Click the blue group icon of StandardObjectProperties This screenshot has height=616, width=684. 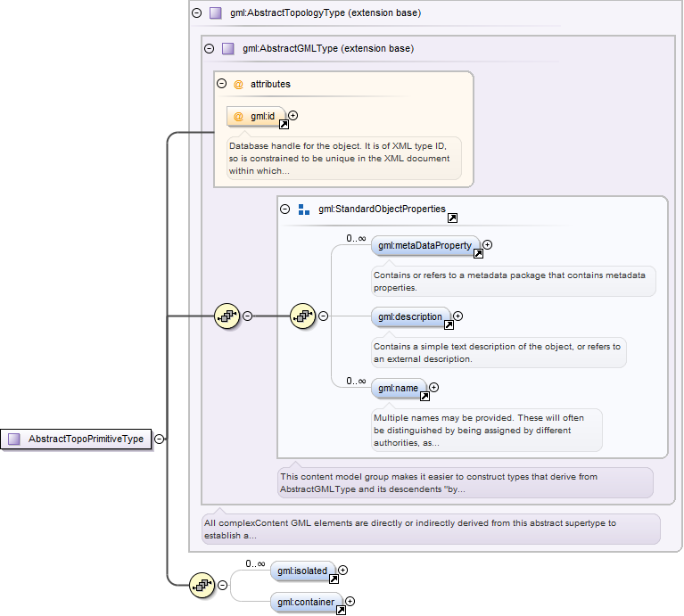(x=303, y=209)
